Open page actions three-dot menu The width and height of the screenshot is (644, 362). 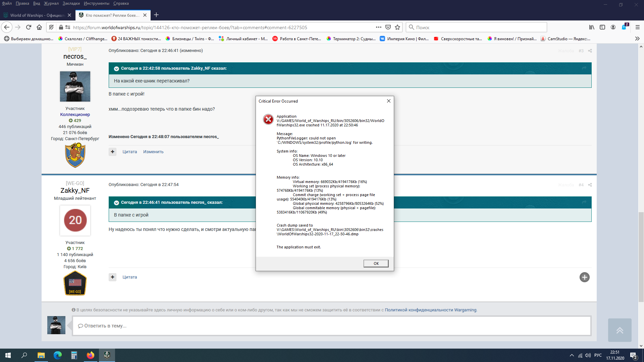379,27
